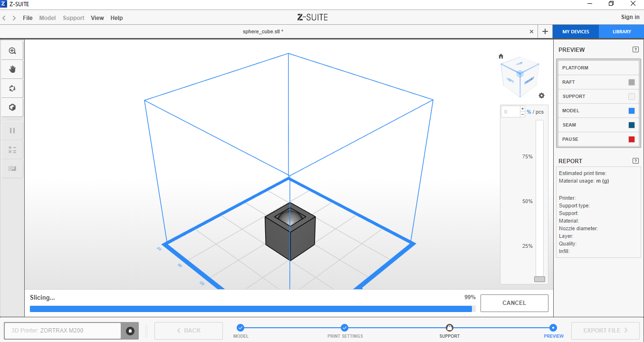Viewport: 644px width, 342px height.
Task: Click LEFT face of navigation cube
Action: tap(510, 79)
